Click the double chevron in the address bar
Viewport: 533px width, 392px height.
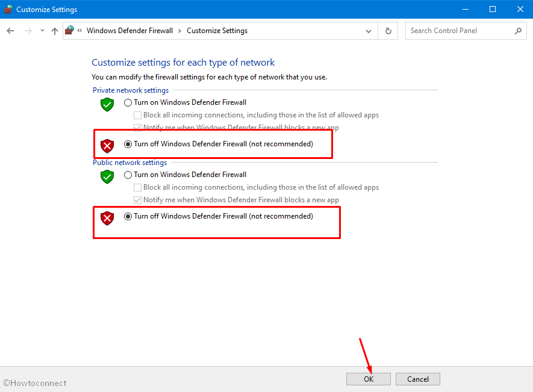pos(79,31)
